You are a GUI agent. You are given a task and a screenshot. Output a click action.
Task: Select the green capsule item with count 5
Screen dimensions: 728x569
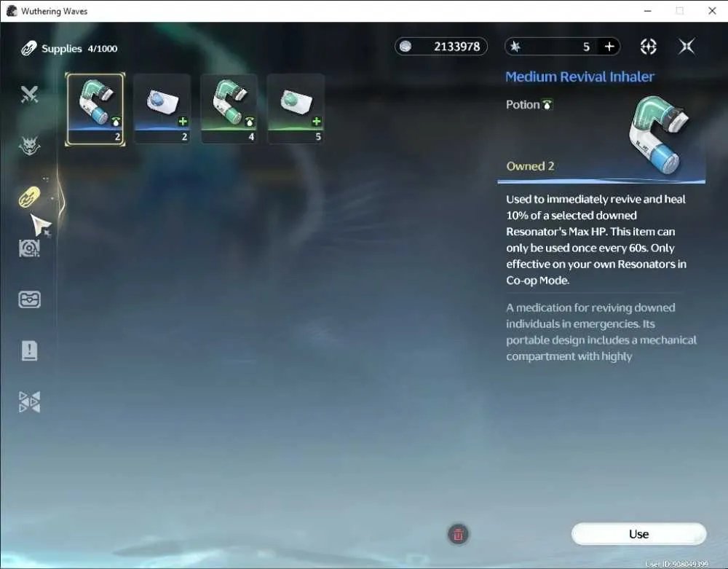click(x=296, y=109)
